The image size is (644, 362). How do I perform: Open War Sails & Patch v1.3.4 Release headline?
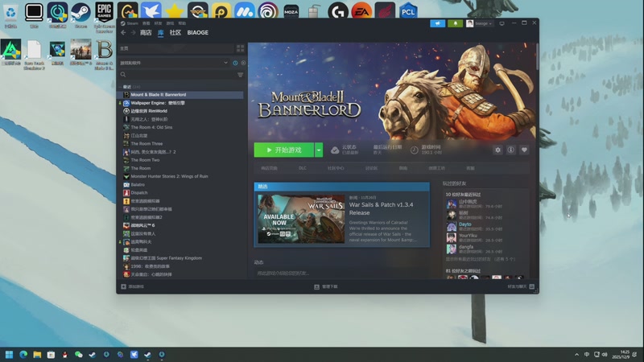(381, 208)
